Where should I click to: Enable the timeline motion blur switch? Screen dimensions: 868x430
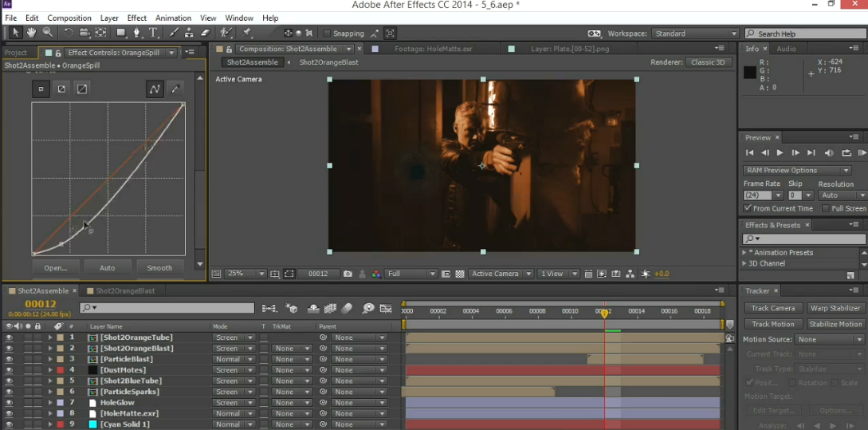347,309
